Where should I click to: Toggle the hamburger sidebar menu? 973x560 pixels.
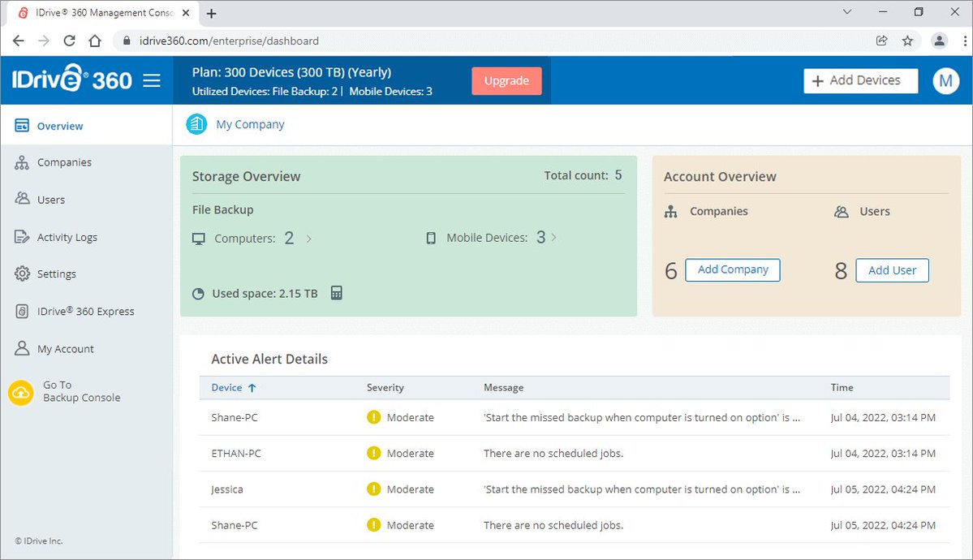coord(152,80)
